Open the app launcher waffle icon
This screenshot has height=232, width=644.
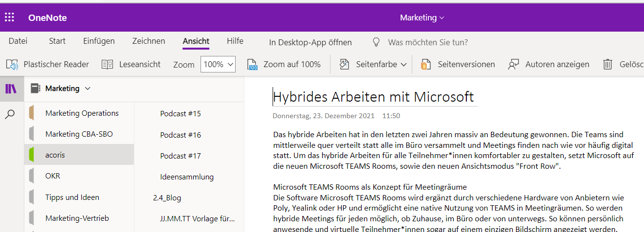tap(9, 18)
